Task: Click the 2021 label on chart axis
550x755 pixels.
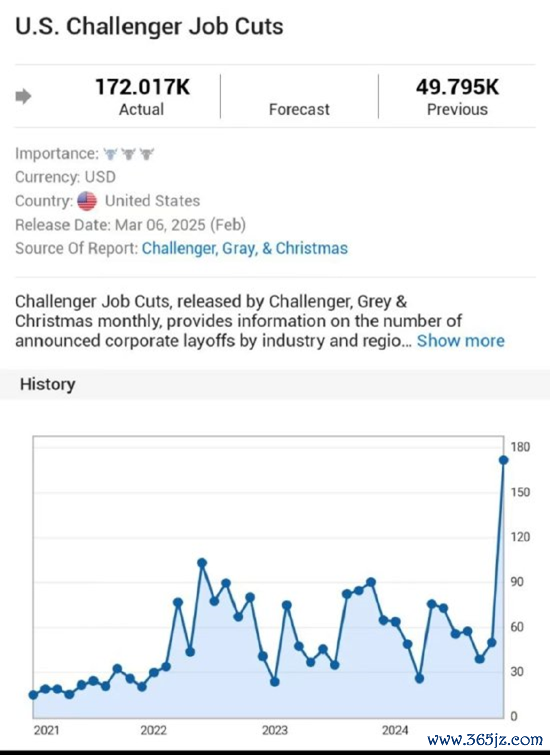Action: (x=47, y=730)
